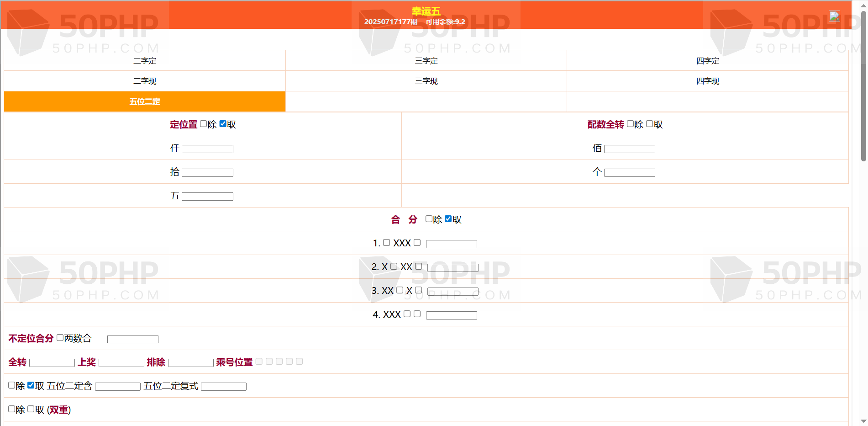
Task: Check the 除 box next to 合分
Action: (429, 219)
